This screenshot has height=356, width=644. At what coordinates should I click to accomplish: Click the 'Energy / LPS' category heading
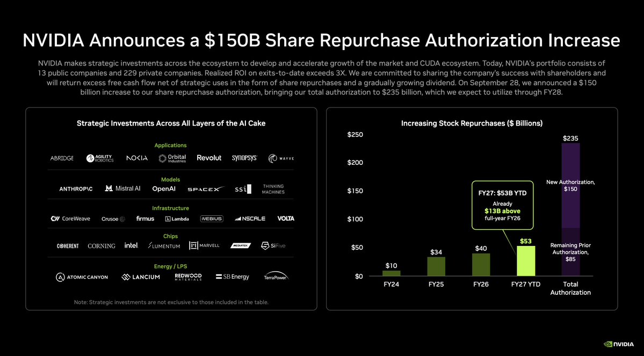pos(170,266)
